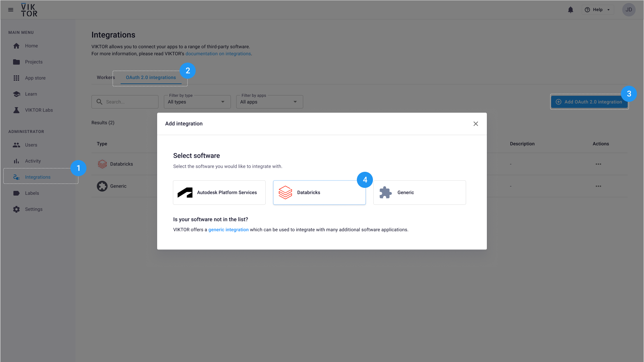Open the JD user avatar
This screenshot has height=362, width=644.
click(x=629, y=10)
